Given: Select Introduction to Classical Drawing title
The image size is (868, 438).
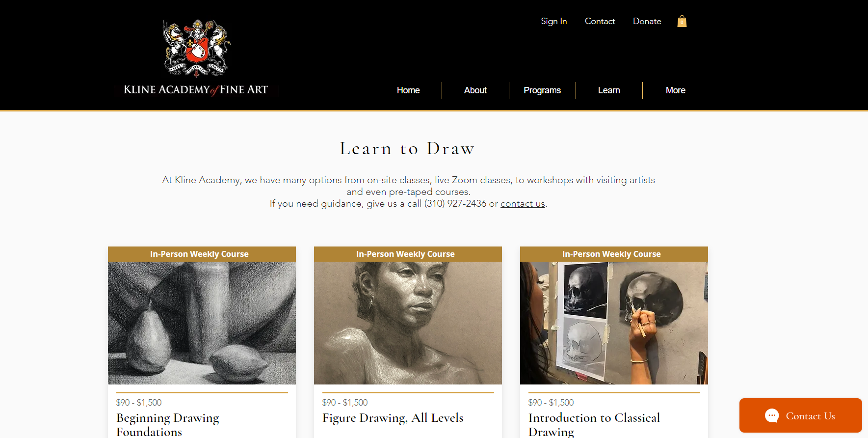Looking at the screenshot, I should [x=594, y=425].
